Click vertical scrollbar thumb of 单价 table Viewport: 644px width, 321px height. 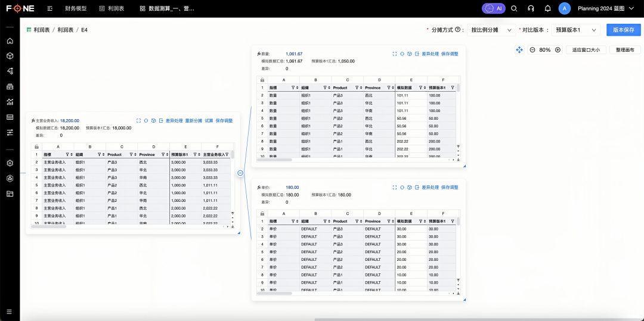pyautogui.click(x=458, y=222)
